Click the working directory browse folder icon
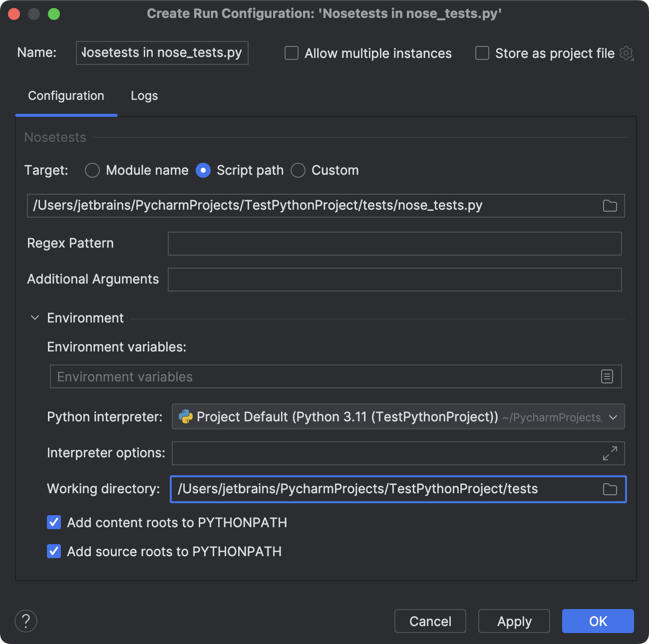 610,489
